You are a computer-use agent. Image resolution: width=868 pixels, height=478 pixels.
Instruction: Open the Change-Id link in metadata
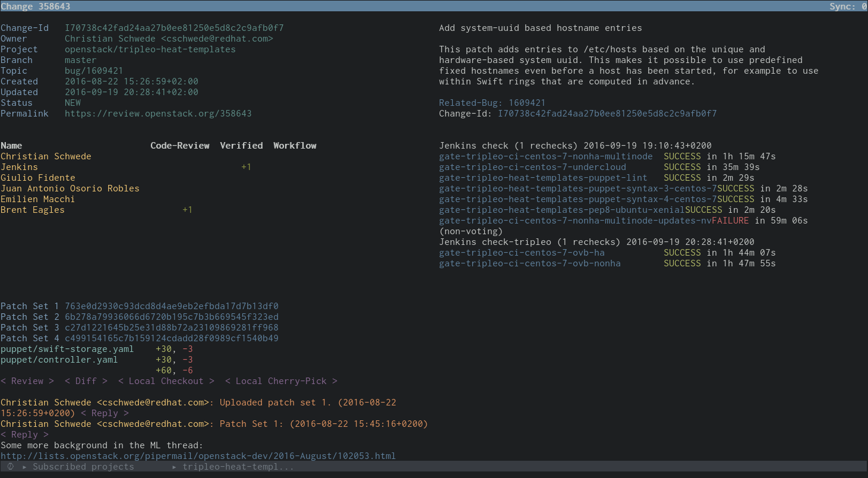coord(174,28)
